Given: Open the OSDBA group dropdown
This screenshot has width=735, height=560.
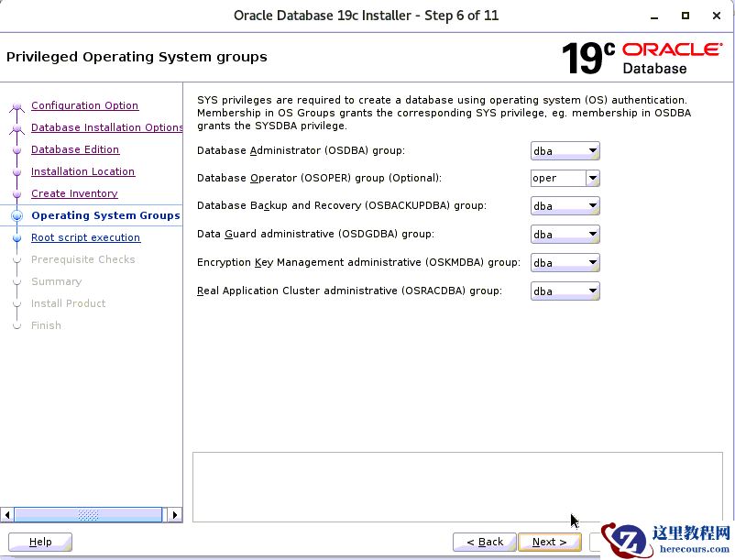Looking at the screenshot, I should coord(565,151).
